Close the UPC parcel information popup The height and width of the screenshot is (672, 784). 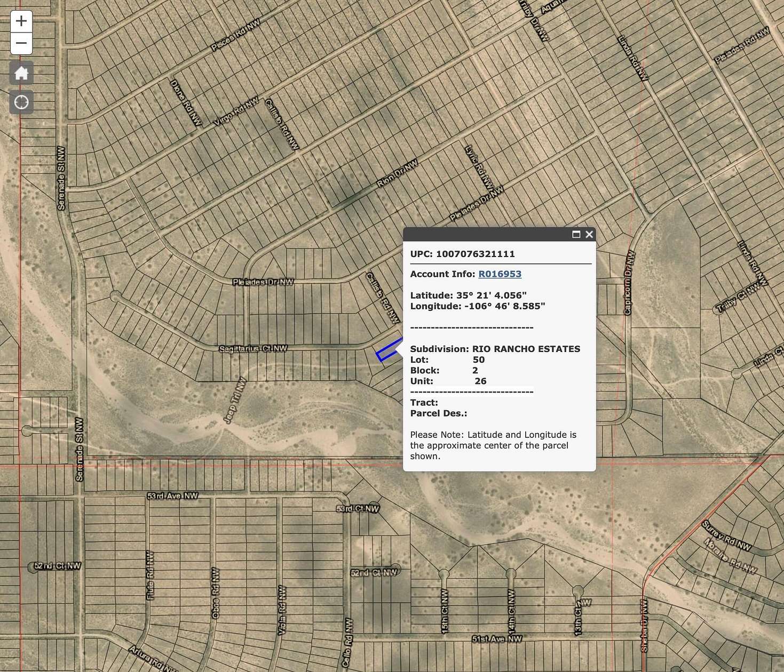589,234
